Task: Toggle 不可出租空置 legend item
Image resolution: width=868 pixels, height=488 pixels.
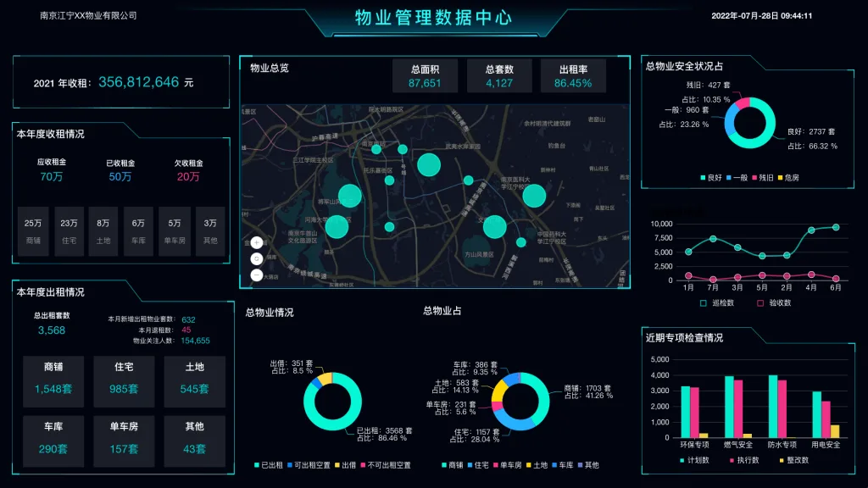Action: (386, 465)
